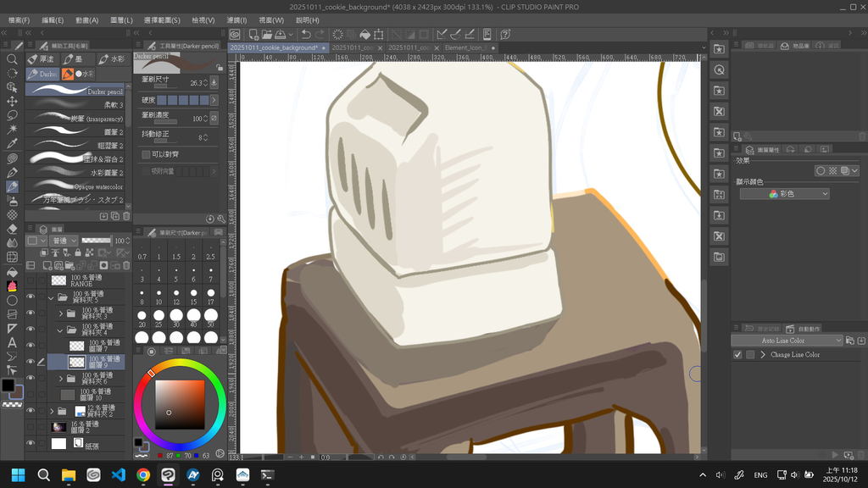The height and width of the screenshot is (488, 868).
Task: Uncheck the Change Line Color action checkbox
Action: [x=737, y=355]
